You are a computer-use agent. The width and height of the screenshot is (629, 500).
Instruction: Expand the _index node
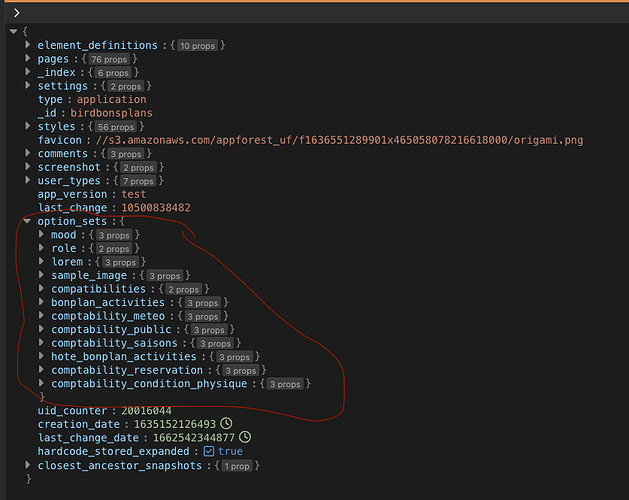click(x=28, y=72)
